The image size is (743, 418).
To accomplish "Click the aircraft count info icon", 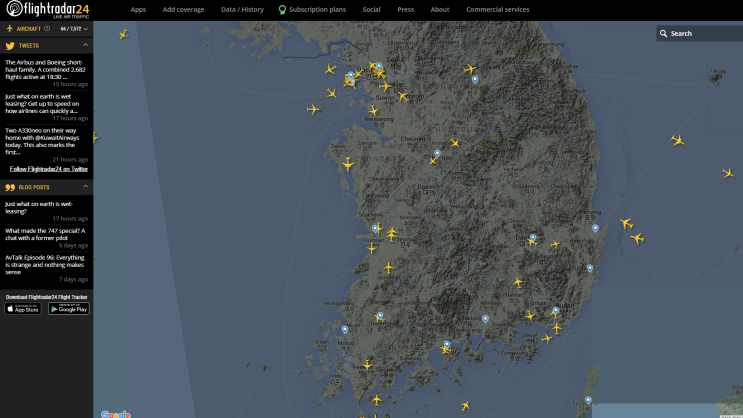I will pos(47,29).
